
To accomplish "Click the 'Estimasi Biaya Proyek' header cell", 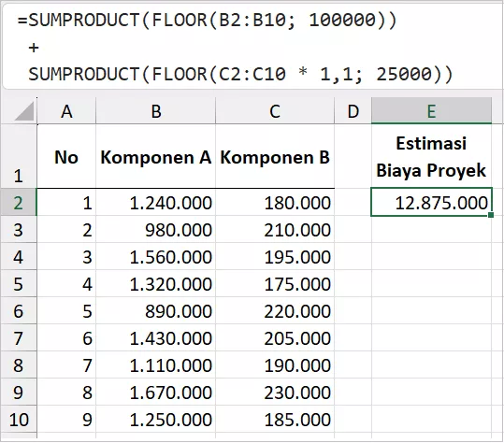I will tap(431, 156).
